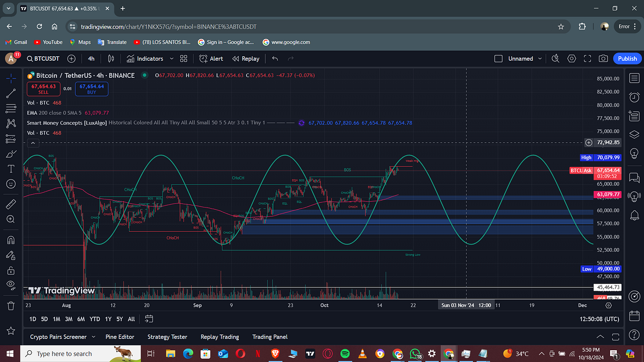Image resolution: width=644 pixels, height=362 pixels.
Task: Click the Publish button
Action: point(627,58)
